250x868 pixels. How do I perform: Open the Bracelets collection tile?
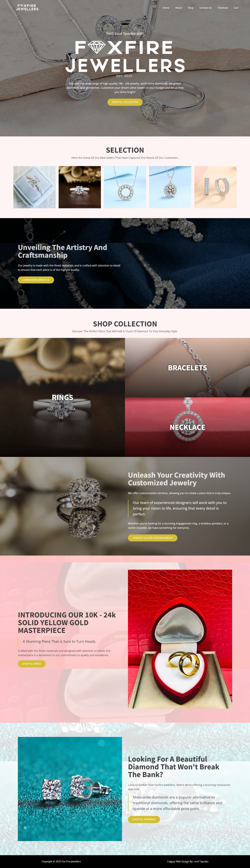point(187,368)
